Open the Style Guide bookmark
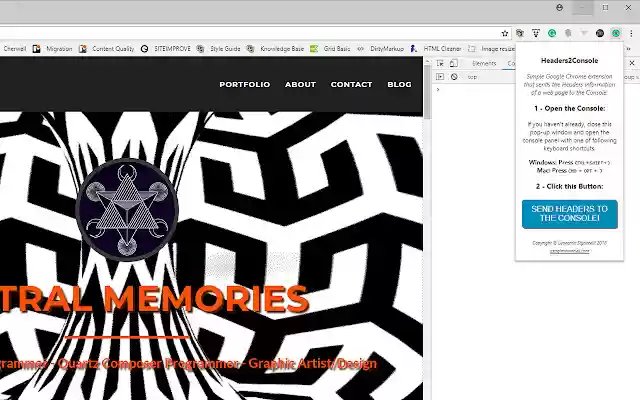The width and height of the screenshot is (640, 400). point(218,49)
